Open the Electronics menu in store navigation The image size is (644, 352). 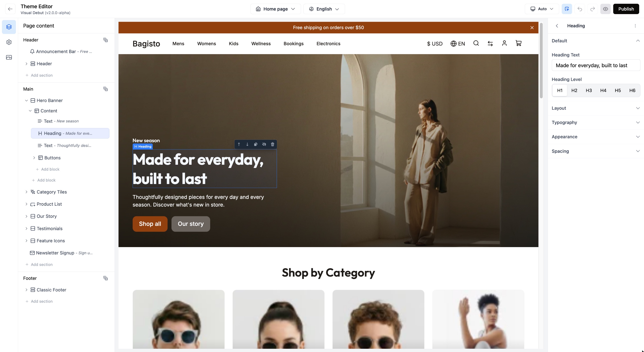tap(328, 44)
